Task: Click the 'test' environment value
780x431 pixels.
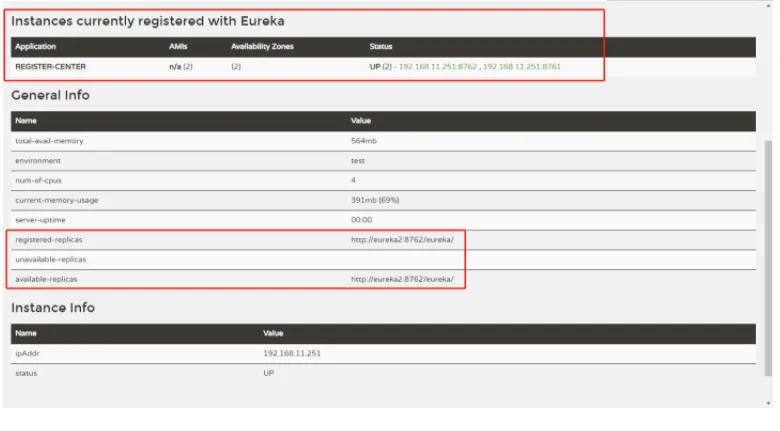Action: pos(357,161)
